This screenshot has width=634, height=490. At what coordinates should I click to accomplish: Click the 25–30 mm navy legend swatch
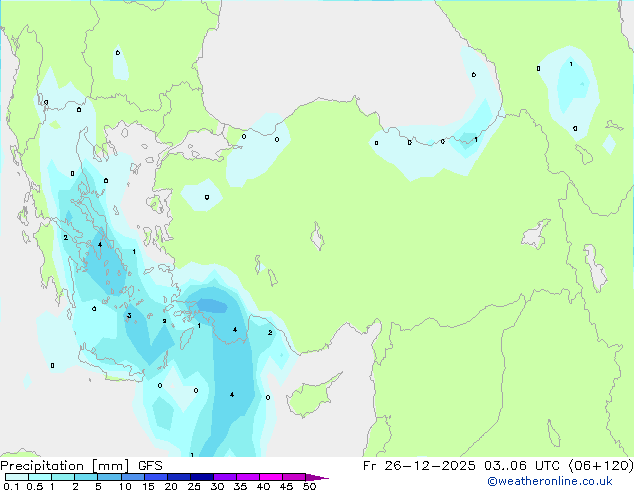(x=201, y=477)
